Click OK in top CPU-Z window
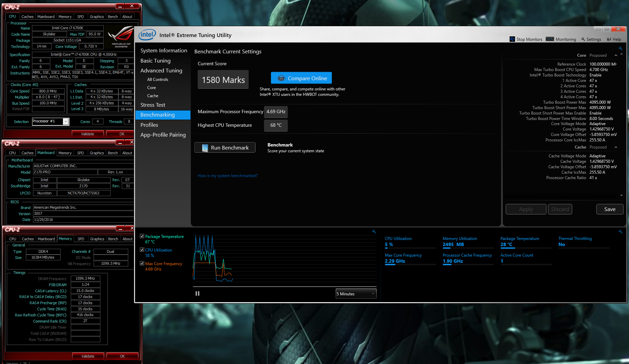 (122, 134)
